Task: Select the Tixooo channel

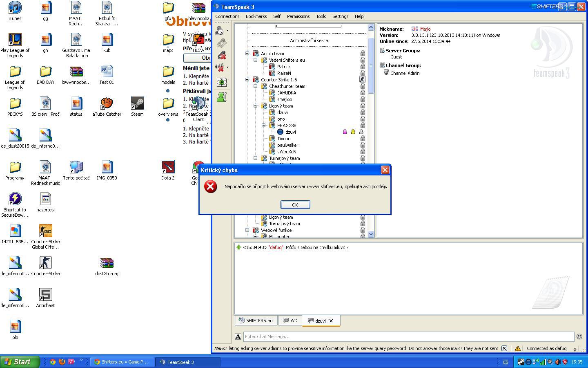Action: click(284, 139)
